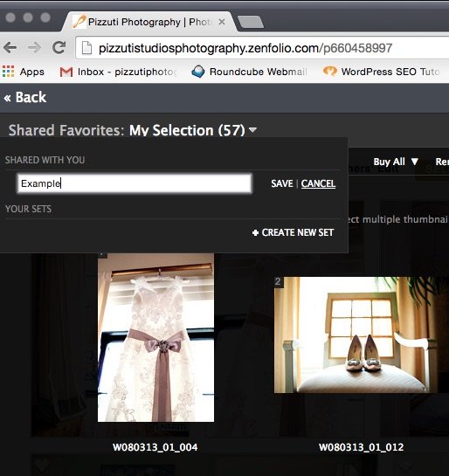The height and width of the screenshot is (476, 449).
Task: Click Create New Set
Action: click(293, 232)
